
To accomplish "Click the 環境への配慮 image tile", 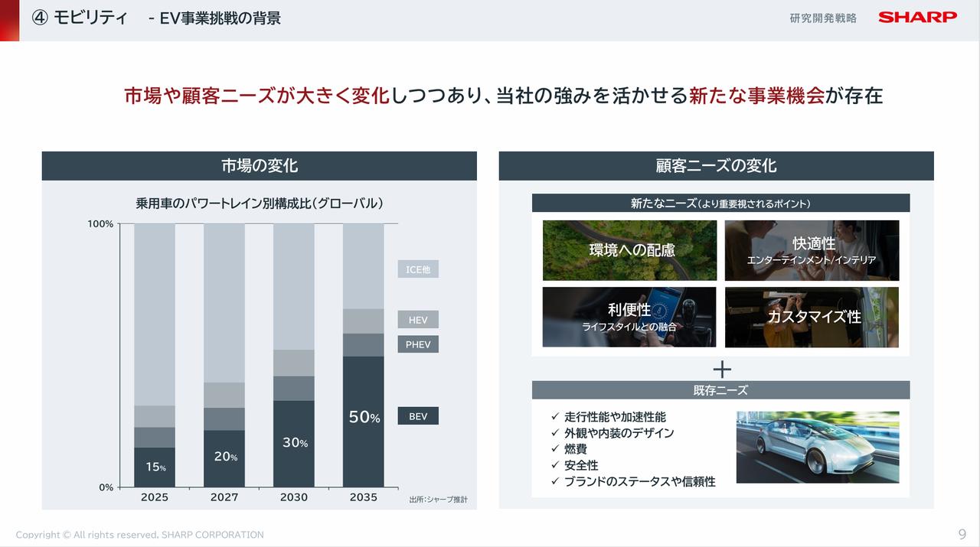I will pos(629,250).
